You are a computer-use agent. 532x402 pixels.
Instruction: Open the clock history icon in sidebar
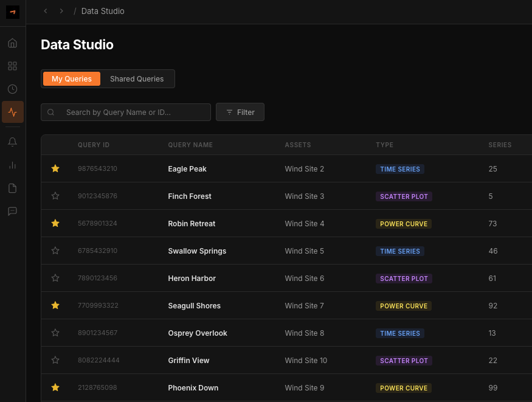click(13, 89)
